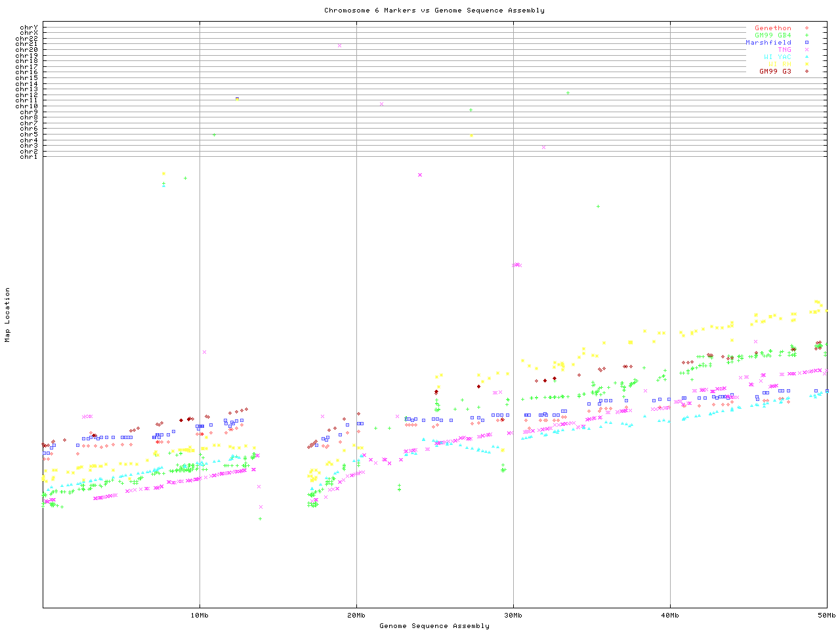
Task: Click the GM99 G3 dark red marker
Action: [x=807, y=72]
